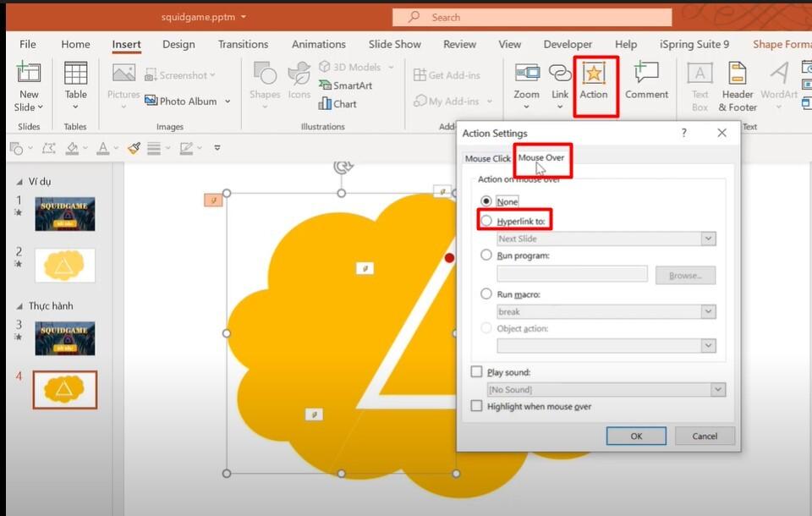The width and height of the screenshot is (812, 516).
Task: Insert a Text Box from the ribbon
Action: pos(700,83)
